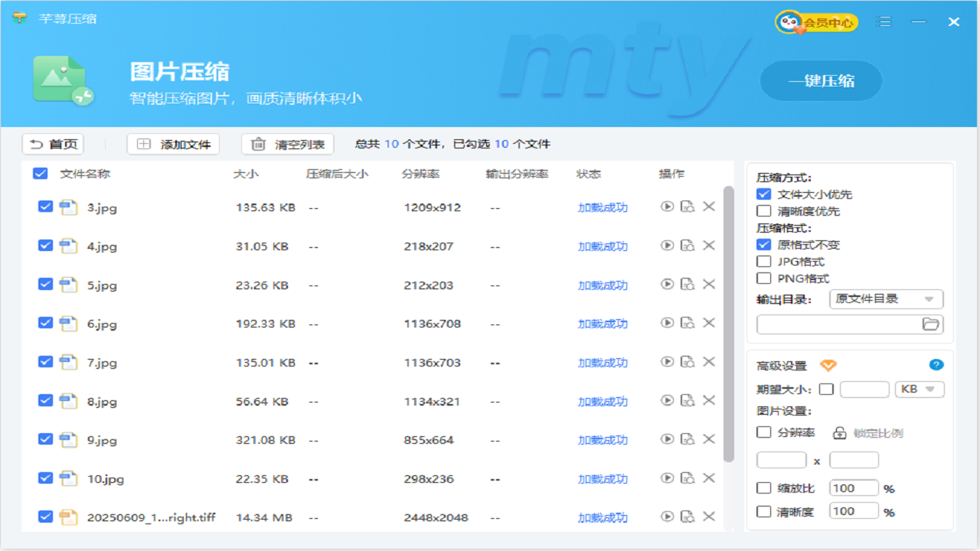Click the 添加文件 add files button

pyautogui.click(x=173, y=144)
